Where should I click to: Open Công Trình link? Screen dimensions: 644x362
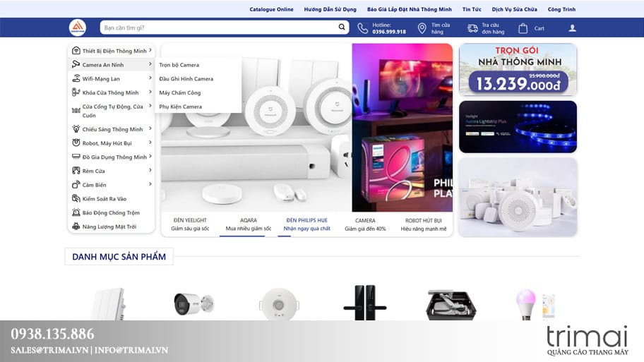pos(561,9)
